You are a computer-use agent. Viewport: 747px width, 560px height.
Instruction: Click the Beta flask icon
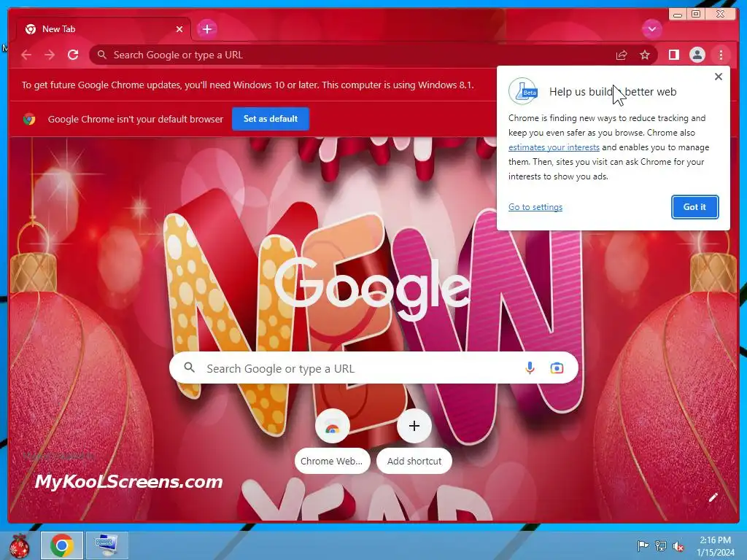[x=523, y=91]
